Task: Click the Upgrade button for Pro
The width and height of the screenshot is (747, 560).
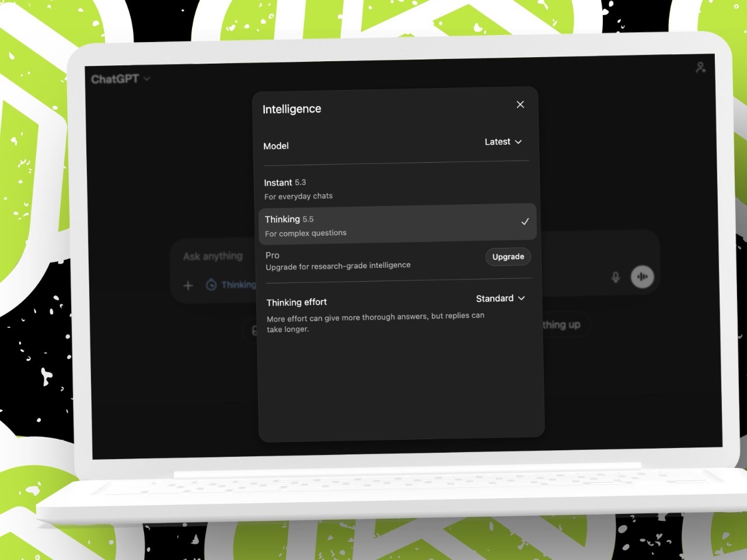Action: (508, 257)
